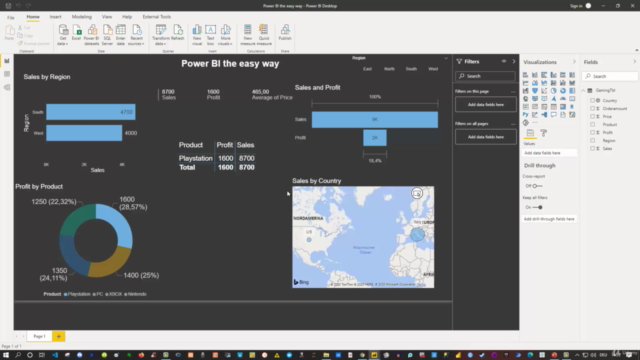The height and width of the screenshot is (360, 640).
Task: Select the Q&A visualization
Action: coord(553,114)
